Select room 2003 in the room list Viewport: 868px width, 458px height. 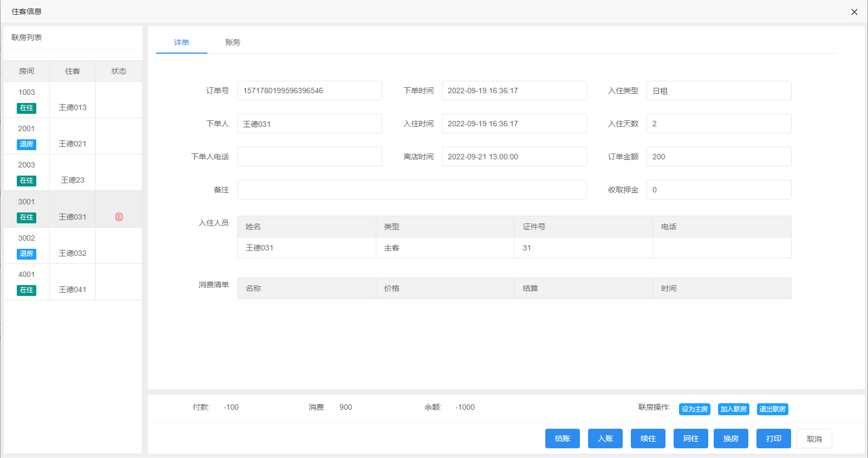pyautogui.click(x=73, y=172)
